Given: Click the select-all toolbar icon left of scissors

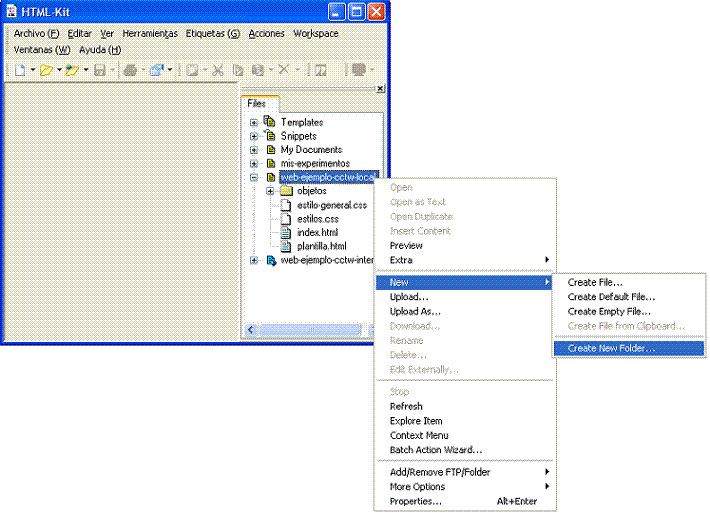Looking at the screenshot, I should 192,70.
